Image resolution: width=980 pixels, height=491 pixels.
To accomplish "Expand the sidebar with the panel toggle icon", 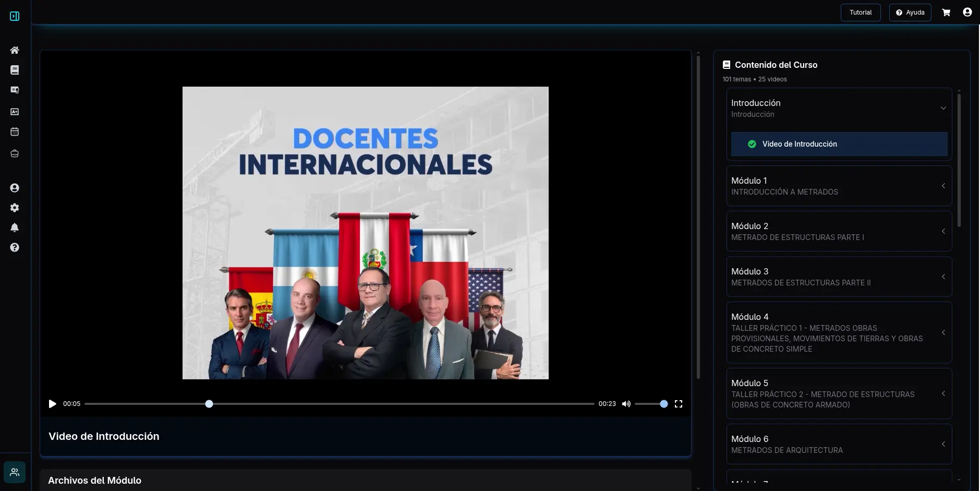I will pos(15,16).
